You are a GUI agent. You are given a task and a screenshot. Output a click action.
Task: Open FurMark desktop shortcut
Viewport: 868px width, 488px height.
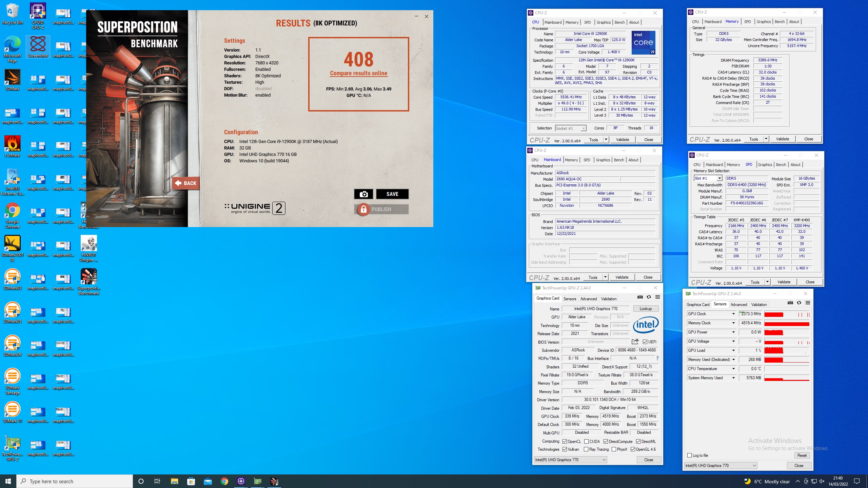12,147
